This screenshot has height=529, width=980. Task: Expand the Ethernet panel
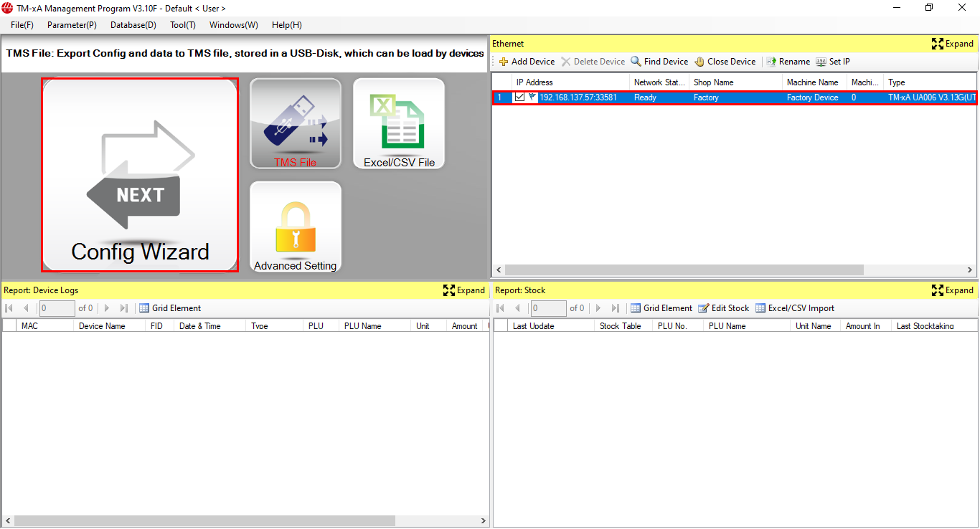click(953, 44)
